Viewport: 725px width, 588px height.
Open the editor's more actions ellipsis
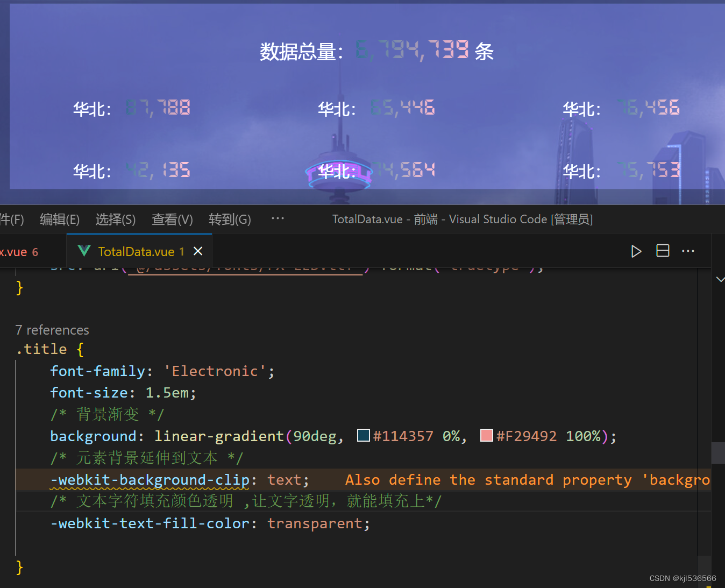[688, 251]
